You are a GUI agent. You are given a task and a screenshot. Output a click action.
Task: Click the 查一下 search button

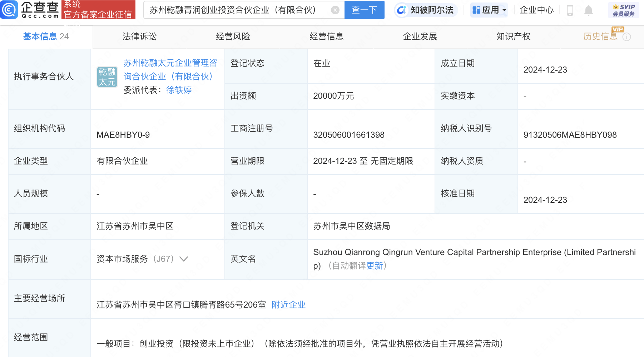(365, 10)
